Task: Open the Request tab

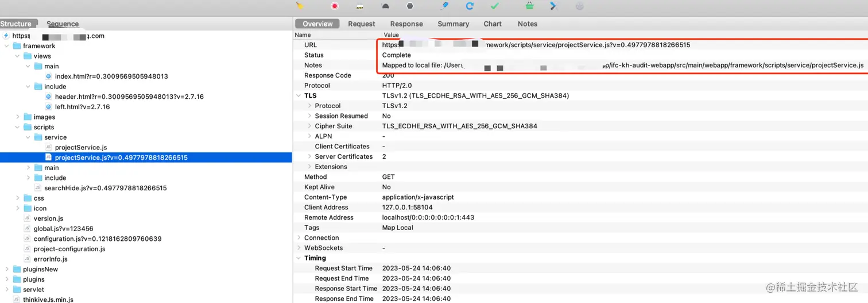Action: tap(362, 24)
